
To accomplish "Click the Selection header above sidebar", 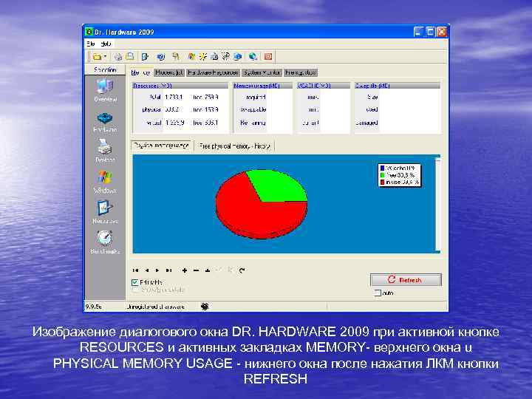I will pos(105,69).
